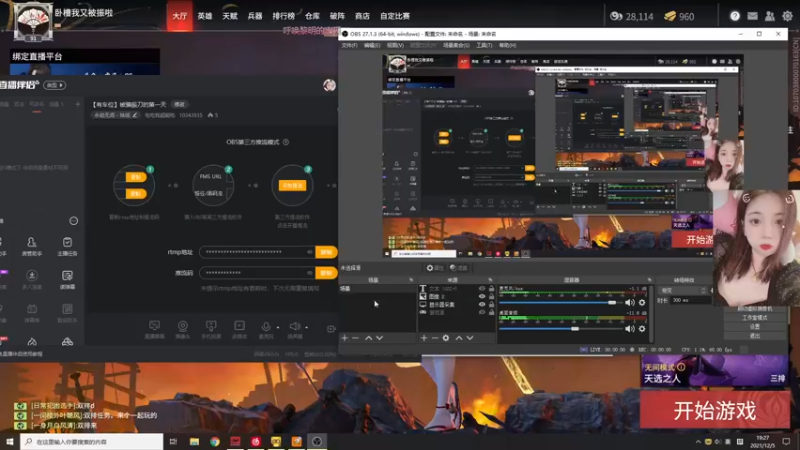The width and height of the screenshot is (800, 450).
Task: Open the game settings gear icon
Action: click(787, 16)
